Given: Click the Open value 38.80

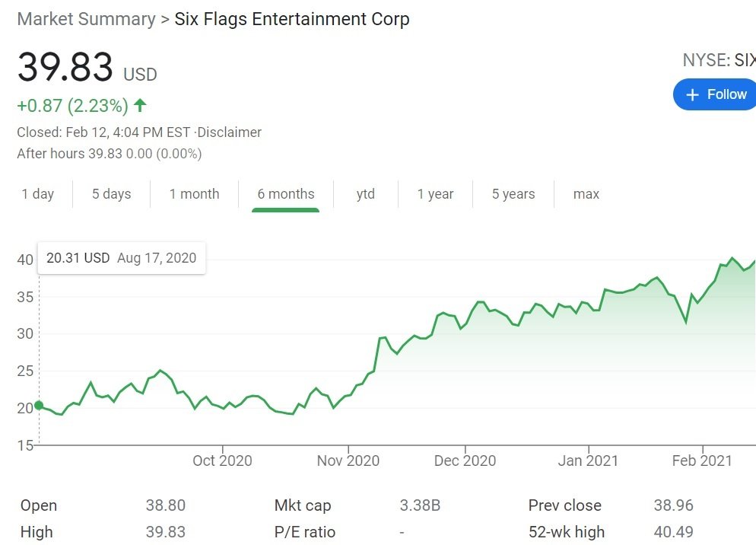Looking at the screenshot, I should [166, 505].
